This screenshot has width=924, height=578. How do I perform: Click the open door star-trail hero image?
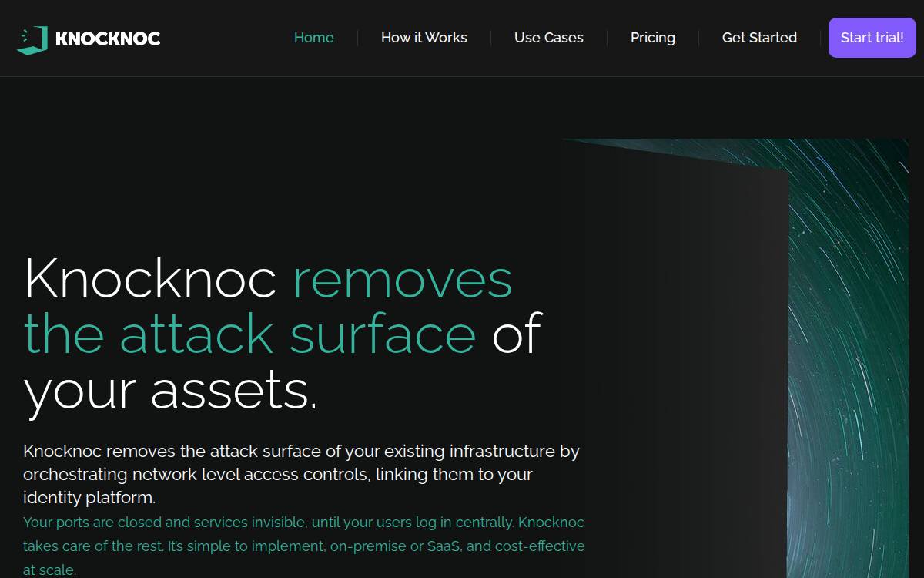tap(735, 358)
